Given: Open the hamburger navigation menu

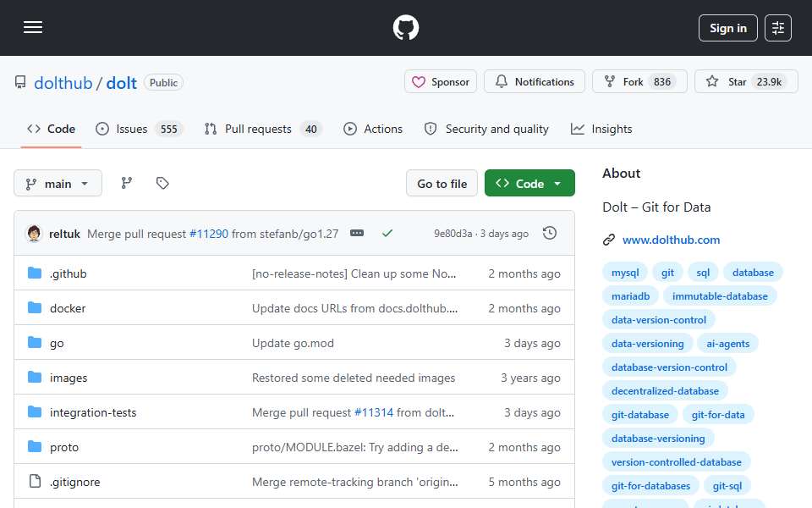Looking at the screenshot, I should coord(33,27).
